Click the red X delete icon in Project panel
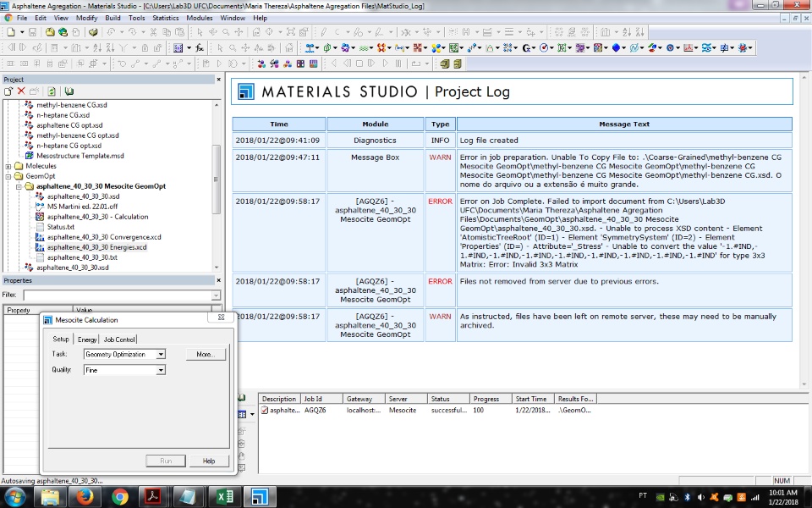Viewport: 812px width, 508px height. (x=21, y=91)
